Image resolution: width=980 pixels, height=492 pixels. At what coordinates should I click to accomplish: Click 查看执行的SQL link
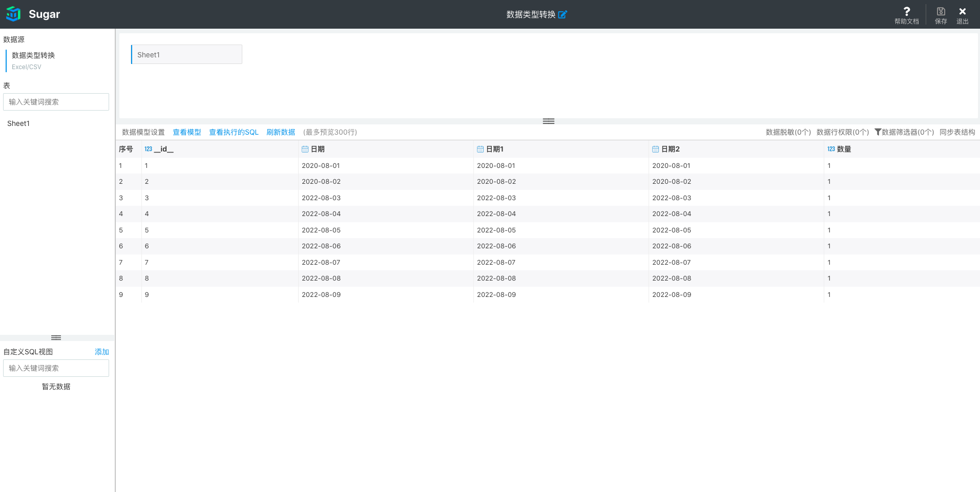click(x=234, y=132)
